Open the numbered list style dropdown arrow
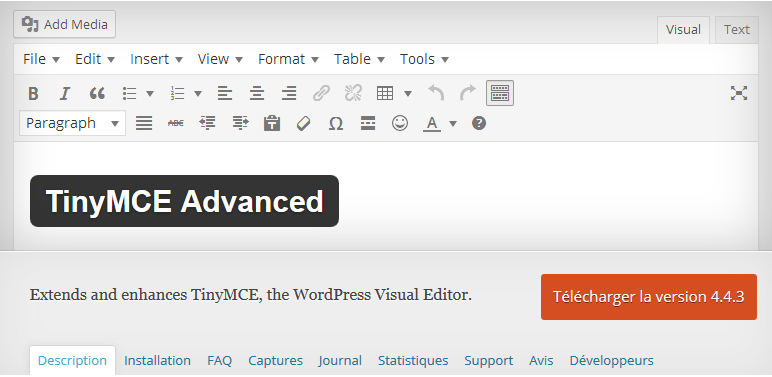 (198, 94)
